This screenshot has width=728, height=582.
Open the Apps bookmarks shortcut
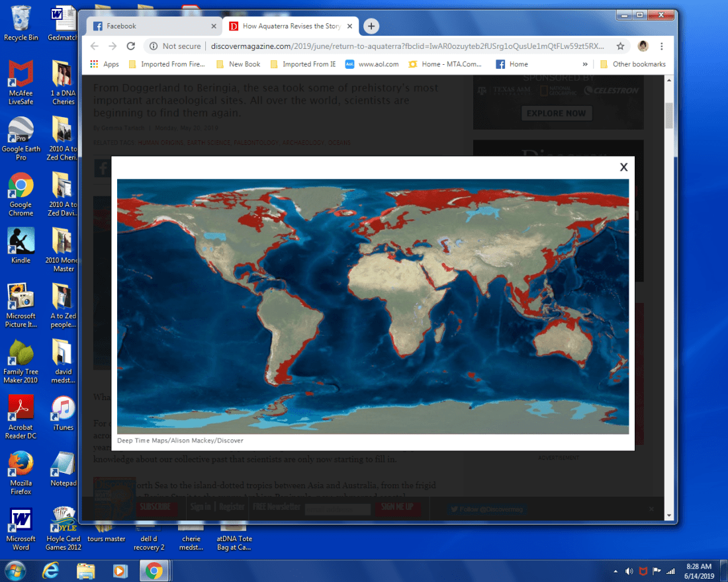[x=105, y=64]
